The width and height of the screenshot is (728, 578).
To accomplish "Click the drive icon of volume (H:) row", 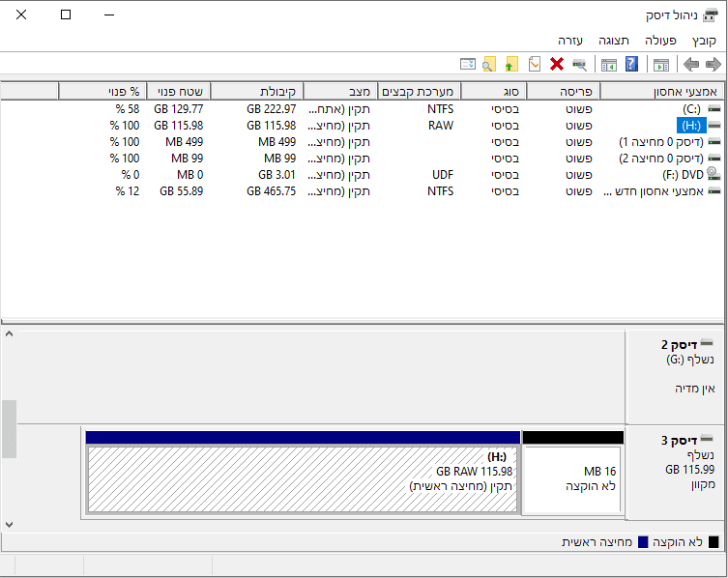I will [x=714, y=126].
